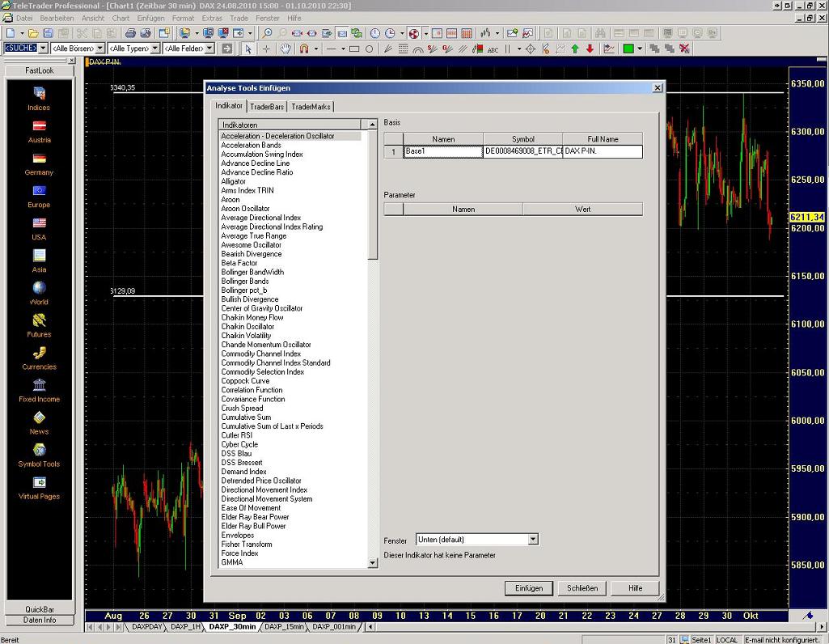
Task: Switch to DAXPDAY chart tab
Action: point(146,626)
